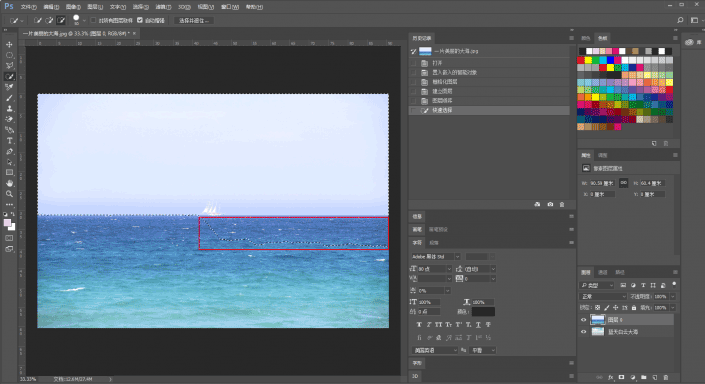The width and height of the screenshot is (705, 384).
Task: Open the layer blend mode dropdown
Action: coord(603,296)
